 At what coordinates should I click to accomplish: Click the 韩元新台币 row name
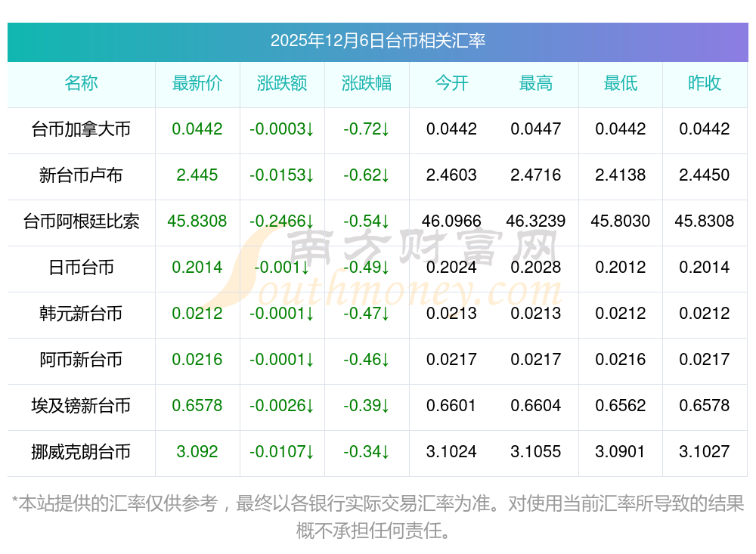(x=81, y=314)
